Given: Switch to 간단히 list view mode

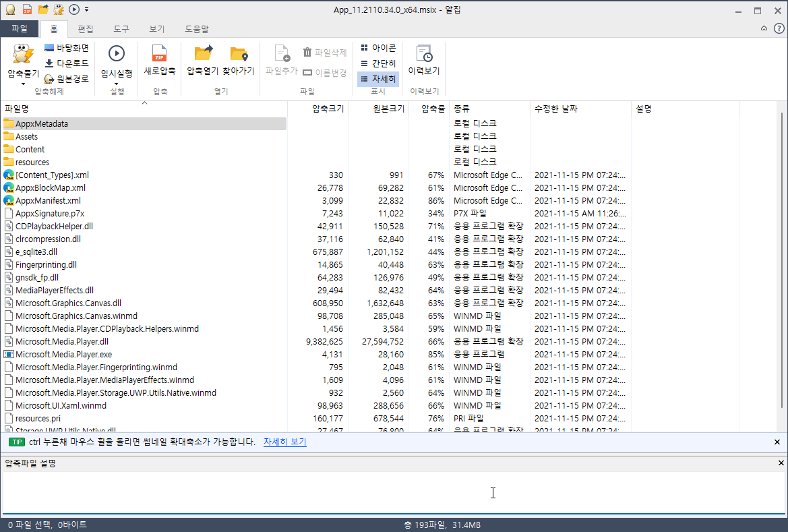Looking at the screenshot, I should (378, 63).
